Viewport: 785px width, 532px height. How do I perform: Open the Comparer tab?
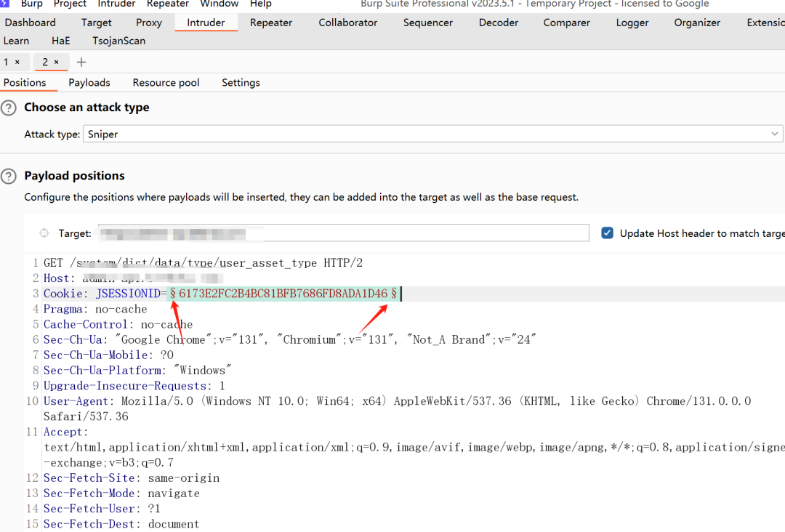[x=567, y=23]
